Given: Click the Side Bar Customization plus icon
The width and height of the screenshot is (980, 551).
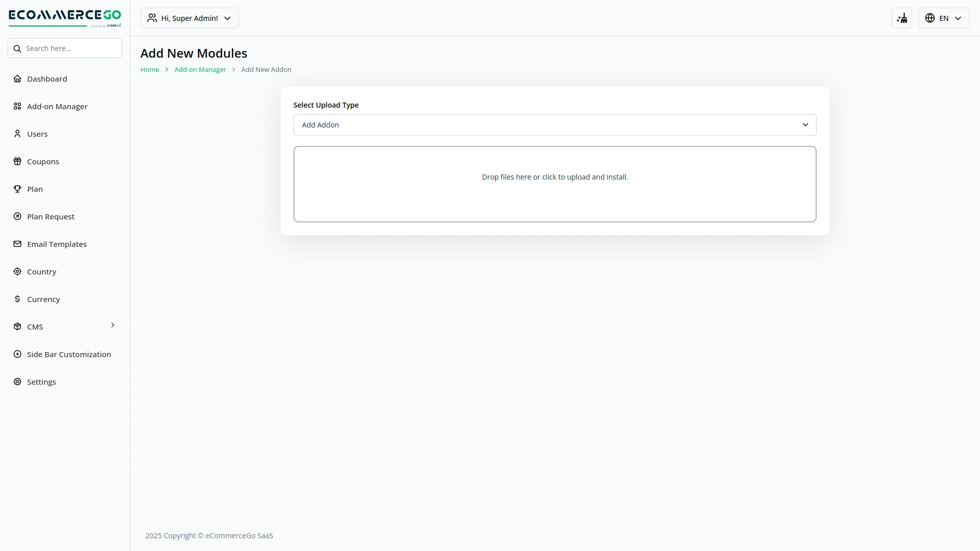Looking at the screenshot, I should pos(17,354).
